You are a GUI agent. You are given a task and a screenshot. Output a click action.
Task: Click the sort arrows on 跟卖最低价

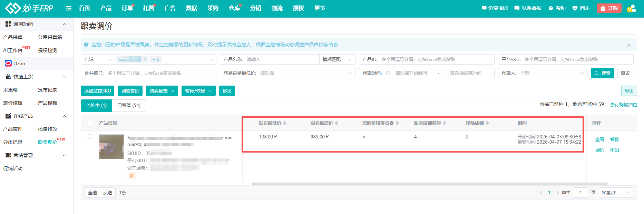285,123
